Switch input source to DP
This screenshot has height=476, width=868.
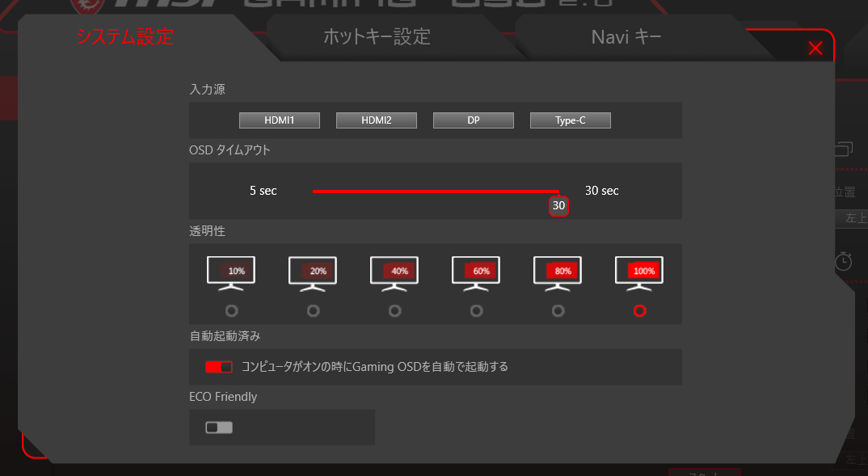(474, 120)
